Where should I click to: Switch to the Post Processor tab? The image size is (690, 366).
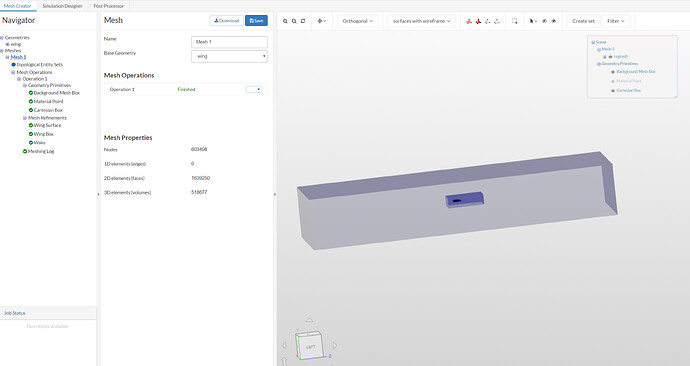click(109, 6)
